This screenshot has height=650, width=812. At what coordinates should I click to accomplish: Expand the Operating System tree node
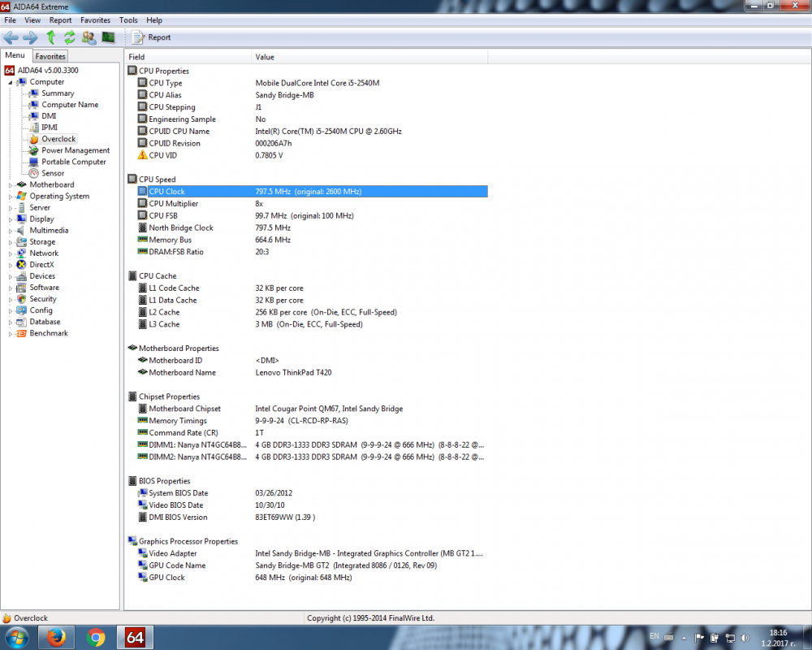click(11, 197)
